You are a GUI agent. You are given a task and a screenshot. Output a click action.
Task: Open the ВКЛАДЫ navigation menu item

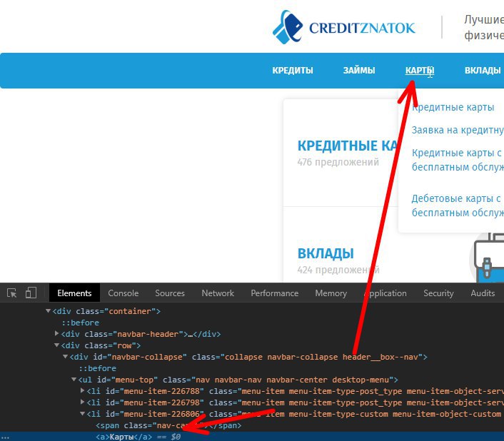(x=483, y=71)
